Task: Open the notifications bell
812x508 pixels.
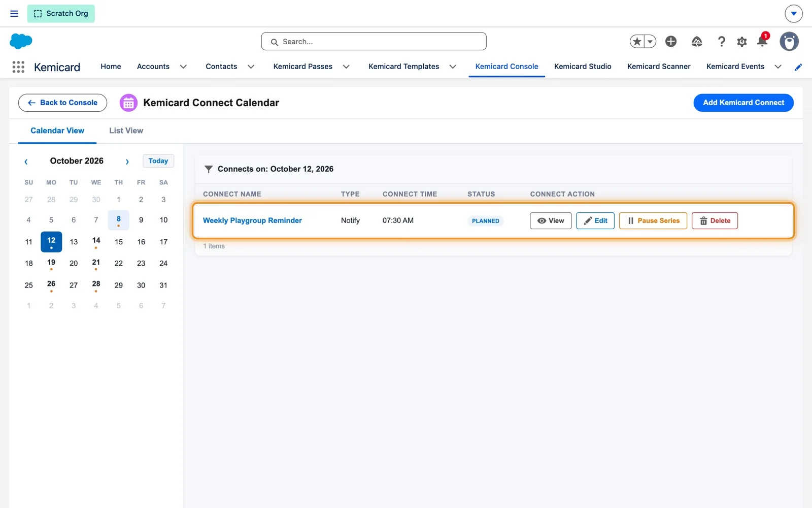Action: click(x=762, y=41)
